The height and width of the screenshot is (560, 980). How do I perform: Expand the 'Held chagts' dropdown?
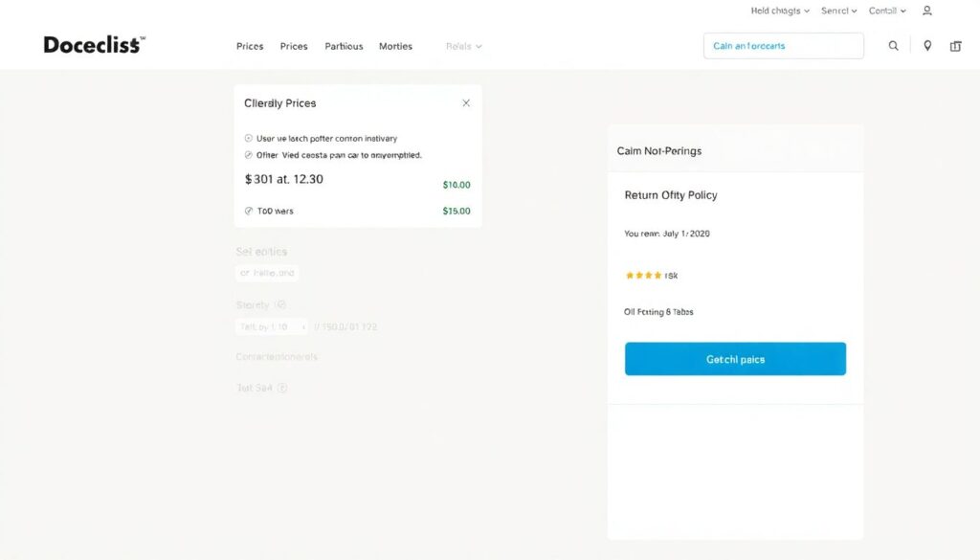tap(780, 11)
